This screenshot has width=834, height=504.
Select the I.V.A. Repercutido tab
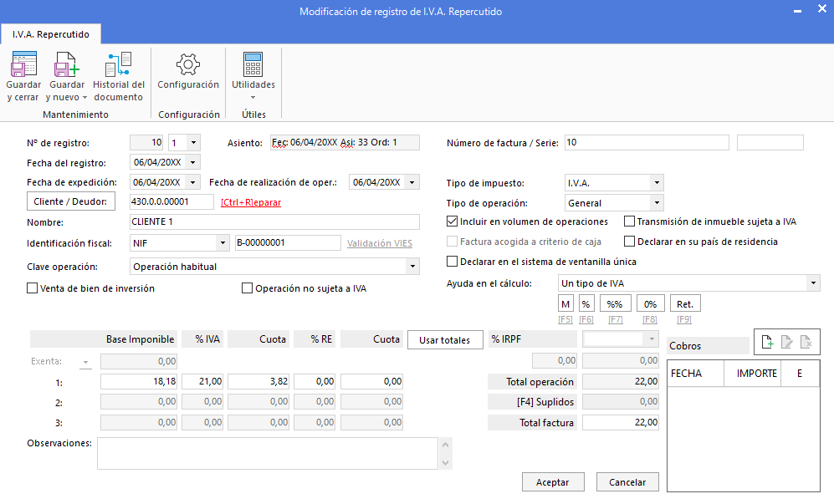click(51, 34)
